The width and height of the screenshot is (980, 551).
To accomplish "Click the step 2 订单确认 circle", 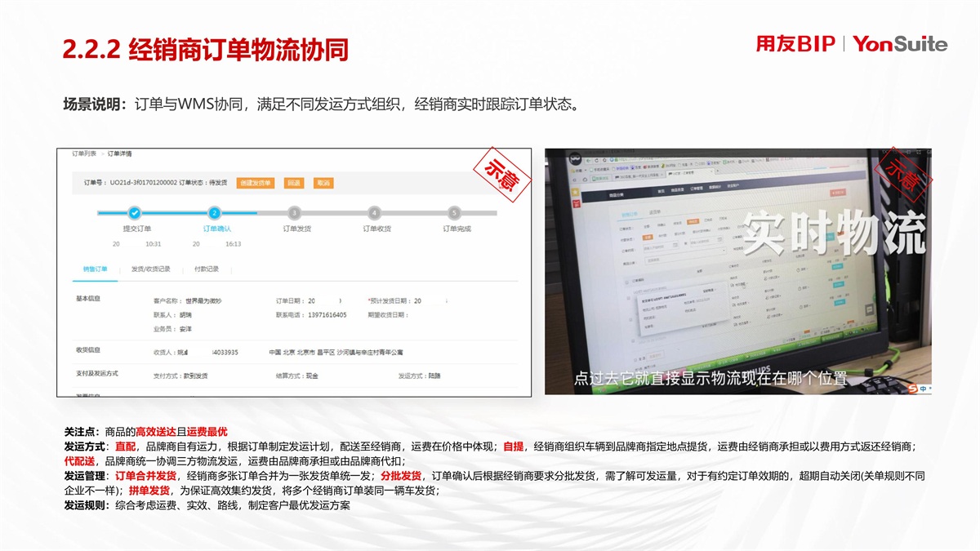I will pyautogui.click(x=215, y=213).
